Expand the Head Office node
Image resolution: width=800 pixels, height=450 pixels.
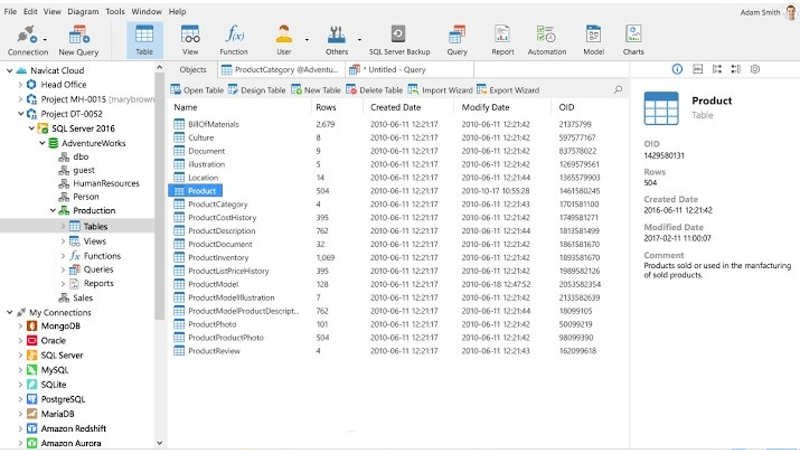(20, 84)
